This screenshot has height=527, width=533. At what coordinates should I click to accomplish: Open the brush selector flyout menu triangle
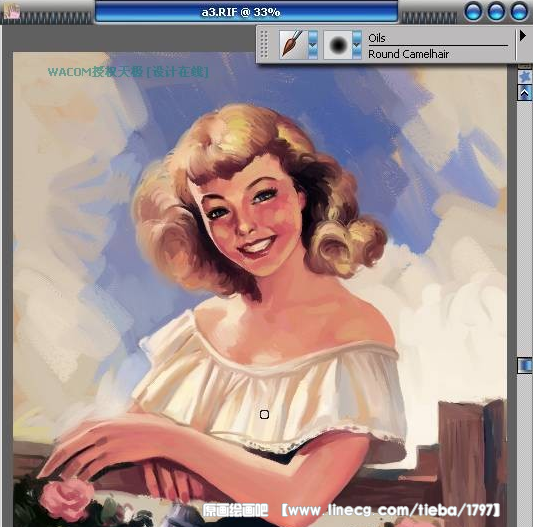[522, 36]
